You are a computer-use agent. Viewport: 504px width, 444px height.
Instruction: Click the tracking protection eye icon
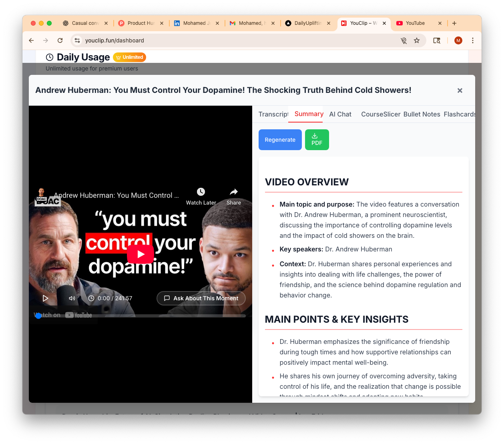click(404, 40)
